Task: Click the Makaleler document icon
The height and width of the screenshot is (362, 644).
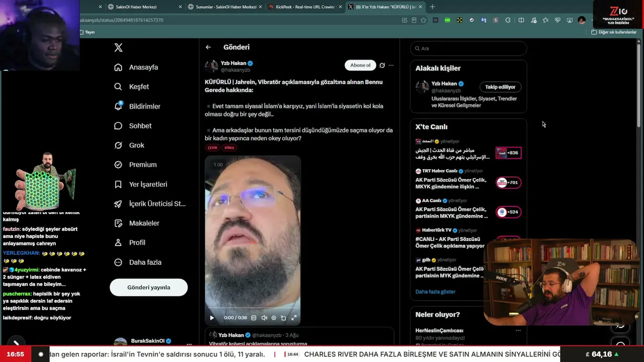Action: 118,223
